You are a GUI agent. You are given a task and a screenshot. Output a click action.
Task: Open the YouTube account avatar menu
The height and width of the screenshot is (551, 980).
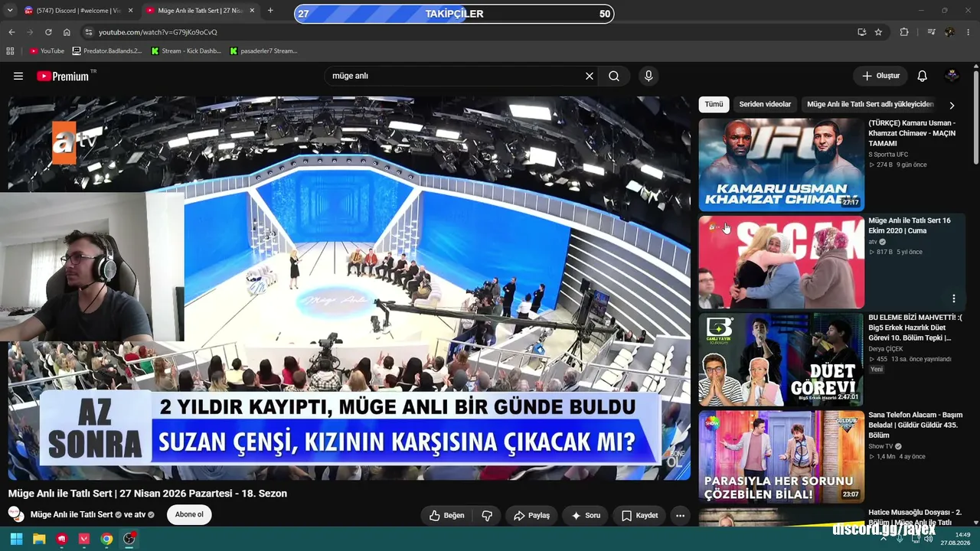point(952,76)
